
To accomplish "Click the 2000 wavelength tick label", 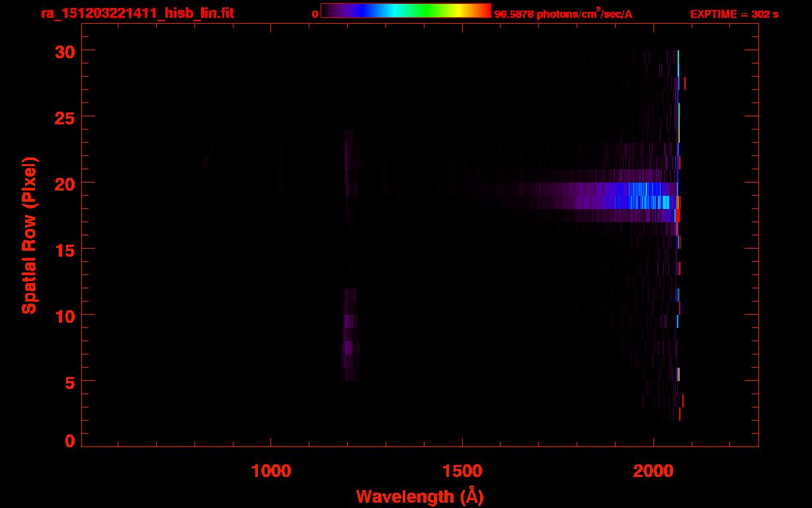I will (x=653, y=471).
